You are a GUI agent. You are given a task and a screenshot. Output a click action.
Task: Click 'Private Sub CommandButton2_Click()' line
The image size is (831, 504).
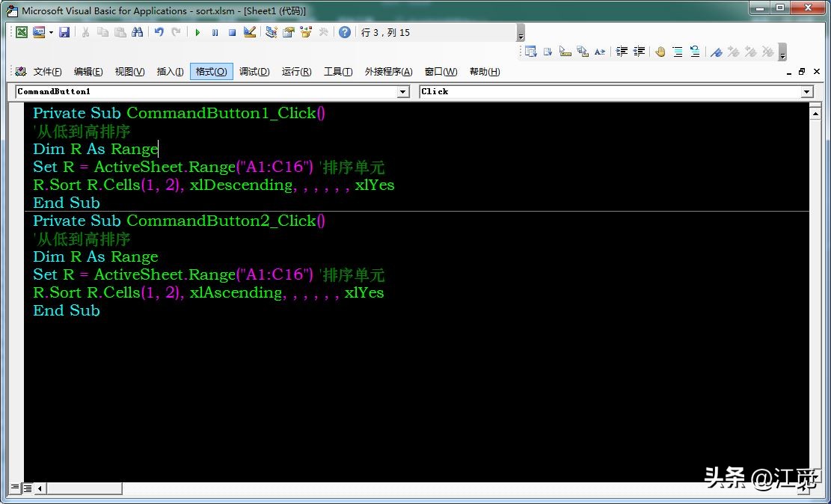click(x=179, y=221)
